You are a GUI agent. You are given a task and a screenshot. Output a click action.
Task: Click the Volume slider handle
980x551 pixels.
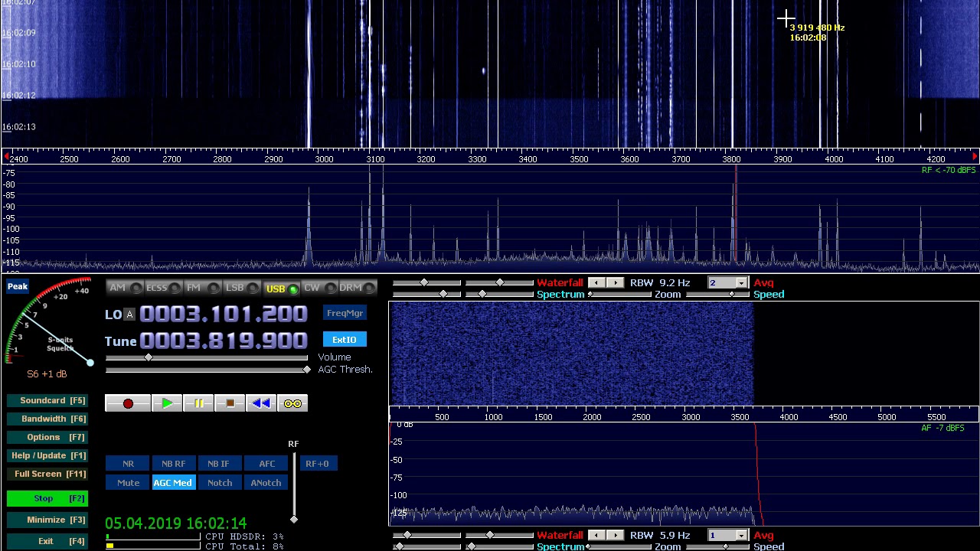coord(149,357)
